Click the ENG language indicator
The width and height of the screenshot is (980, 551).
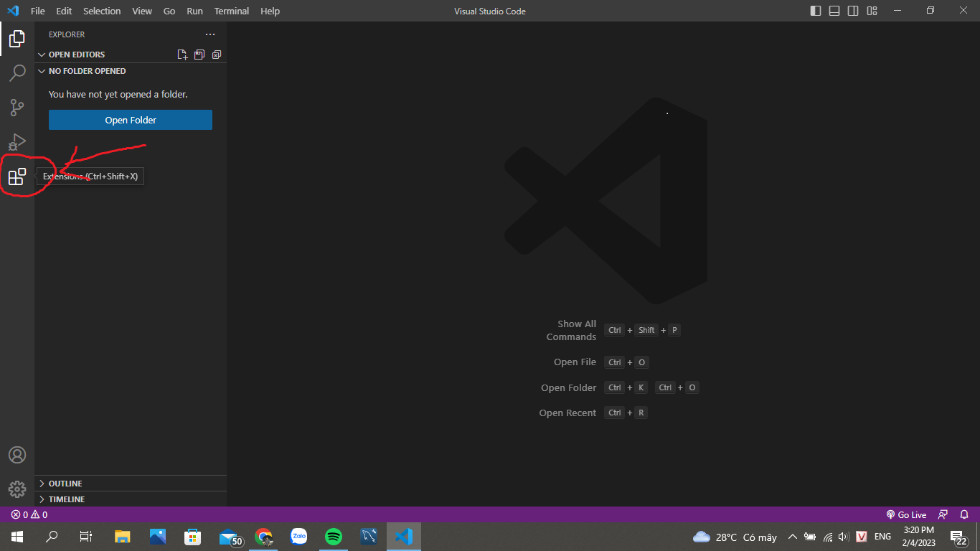coord(882,537)
